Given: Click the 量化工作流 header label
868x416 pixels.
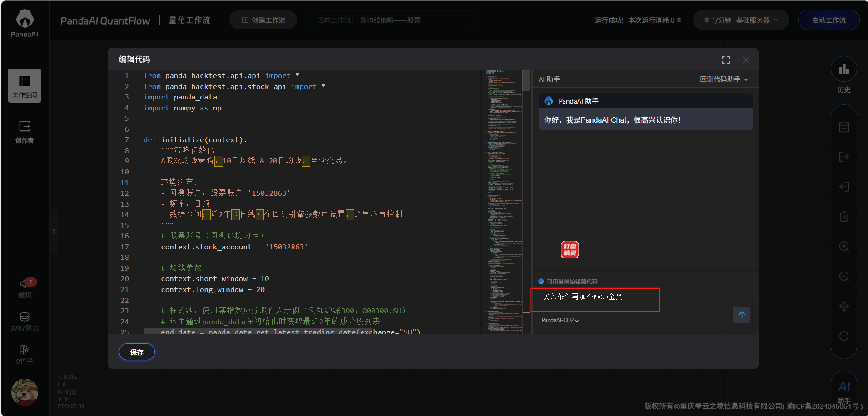Looking at the screenshot, I should [x=189, y=20].
